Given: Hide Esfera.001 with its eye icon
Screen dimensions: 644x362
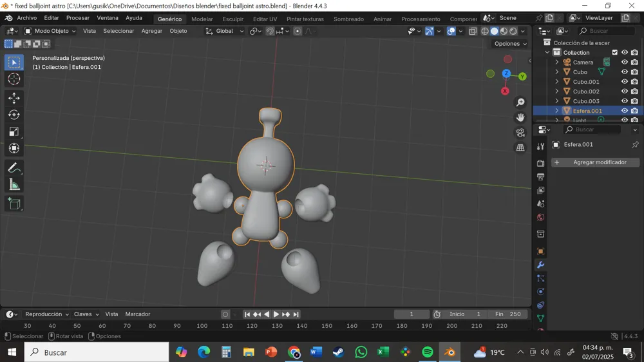Looking at the screenshot, I should point(624,111).
